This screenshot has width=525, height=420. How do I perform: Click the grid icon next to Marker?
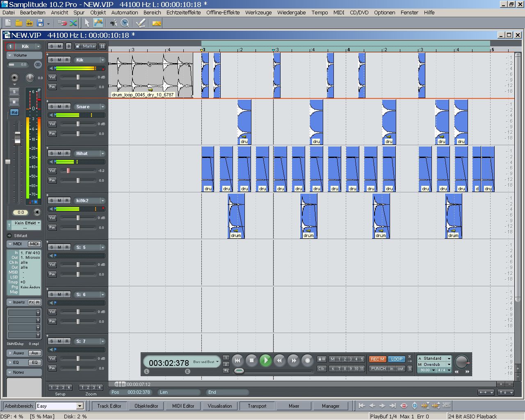(x=103, y=46)
